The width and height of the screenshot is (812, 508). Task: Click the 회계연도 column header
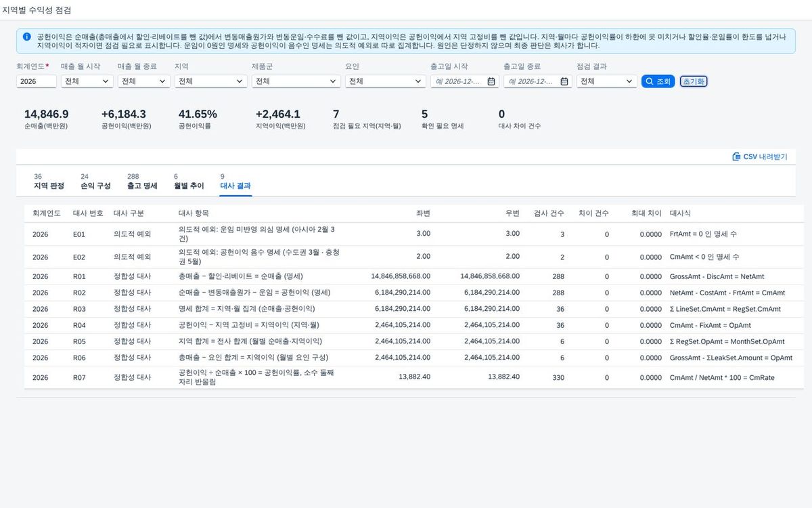point(47,213)
